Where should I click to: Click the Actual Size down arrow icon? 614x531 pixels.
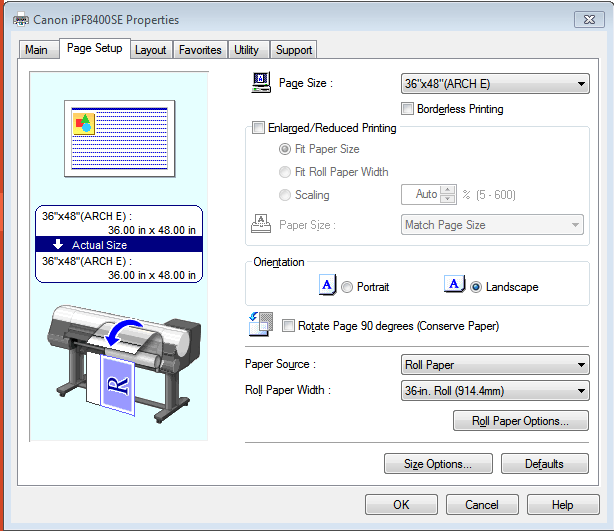click(x=58, y=244)
